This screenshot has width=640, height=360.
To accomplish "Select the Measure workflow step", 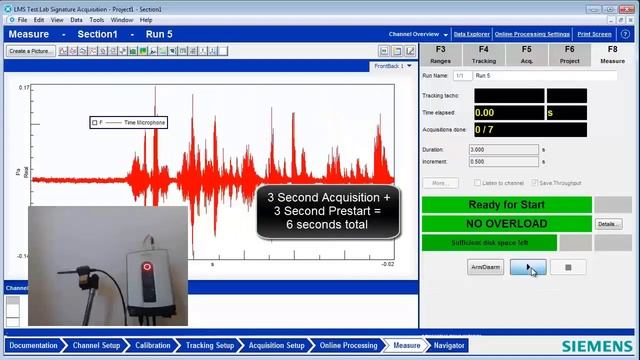I will 407,345.
